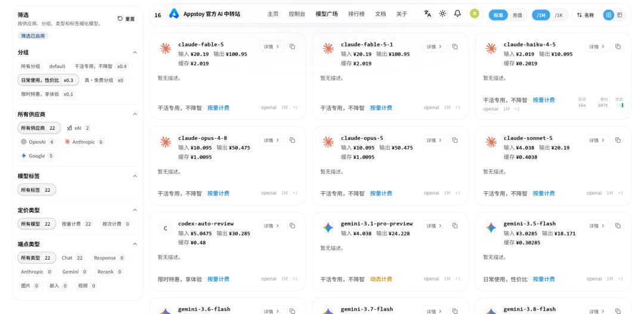
Task: Copy the gemini-3.5-flash model name
Action: [x=618, y=226]
